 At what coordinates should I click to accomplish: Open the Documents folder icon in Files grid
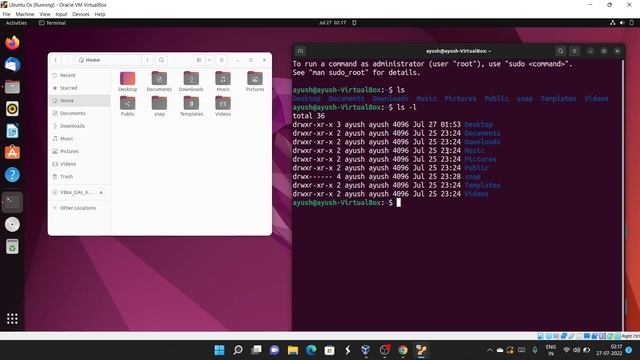tap(159, 81)
